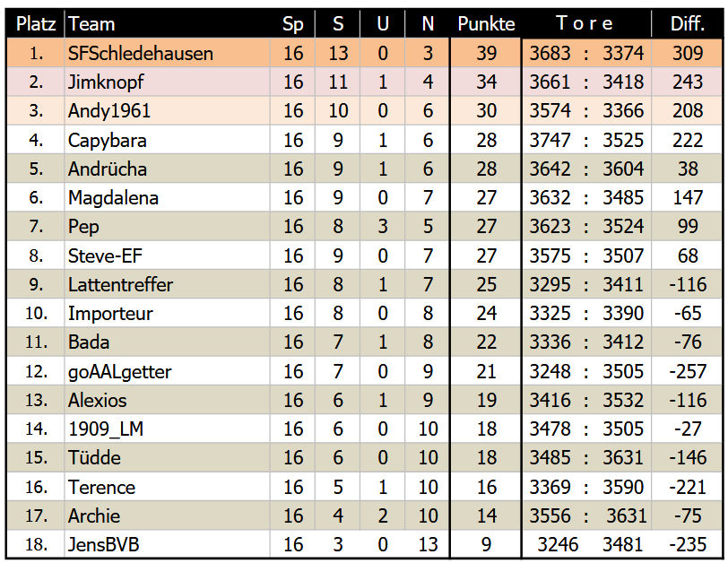The width and height of the screenshot is (728, 563).
Task: Select the goAALgetter team name
Action: (119, 372)
